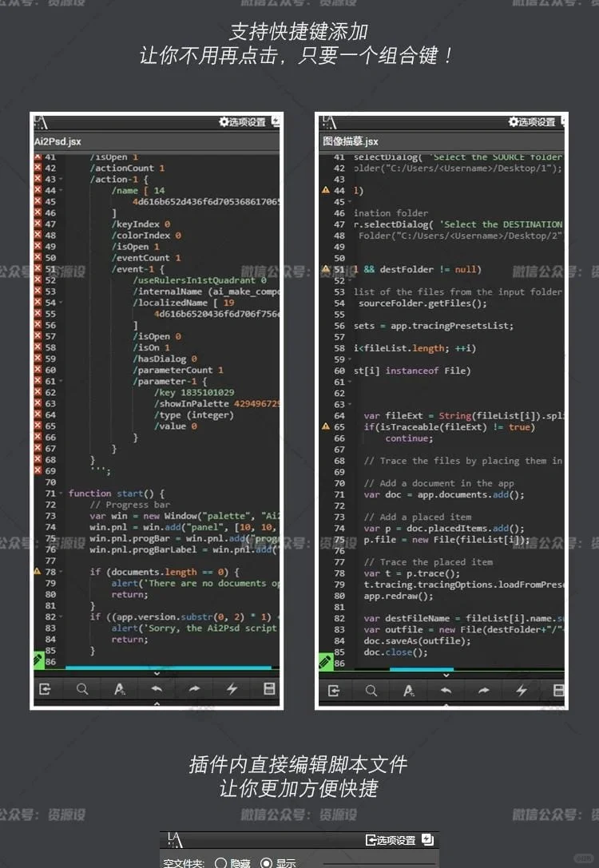Collapse code fold at line 54 in Ai2Psd.jsx
Image resolution: width=599 pixels, height=868 pixels.
pyautogui.click(x=61, y=303)
